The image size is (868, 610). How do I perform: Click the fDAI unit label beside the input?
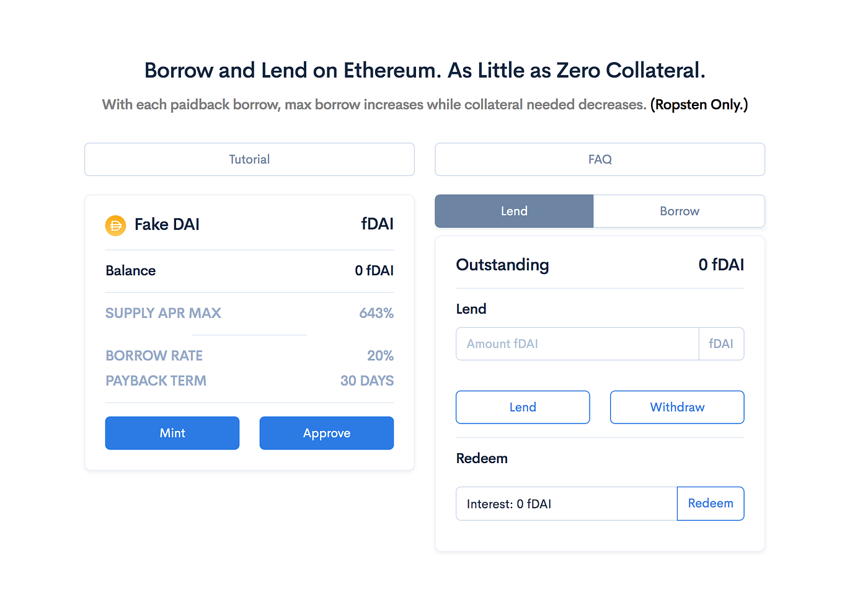pyautogui.click(x=721, y=343)
